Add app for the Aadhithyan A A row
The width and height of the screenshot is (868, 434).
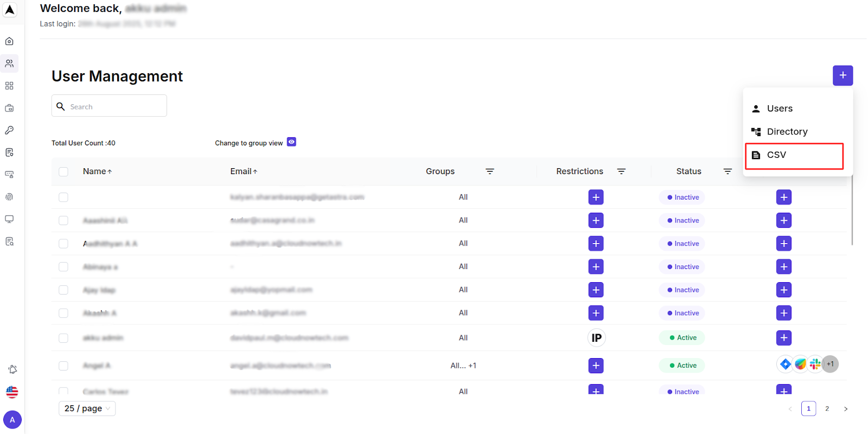coord(784,244)
